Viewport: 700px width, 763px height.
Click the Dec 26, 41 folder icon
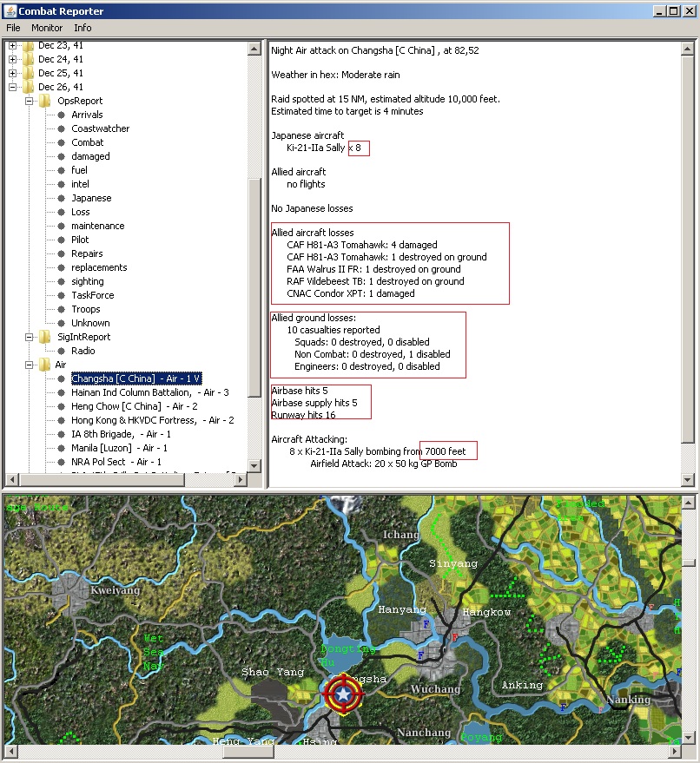click(29, 87)
